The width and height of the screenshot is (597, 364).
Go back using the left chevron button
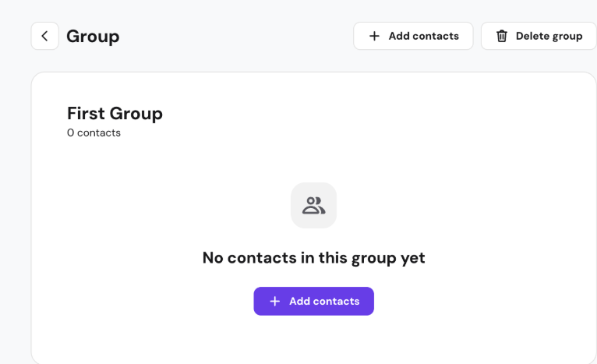[x=44, y=36]
